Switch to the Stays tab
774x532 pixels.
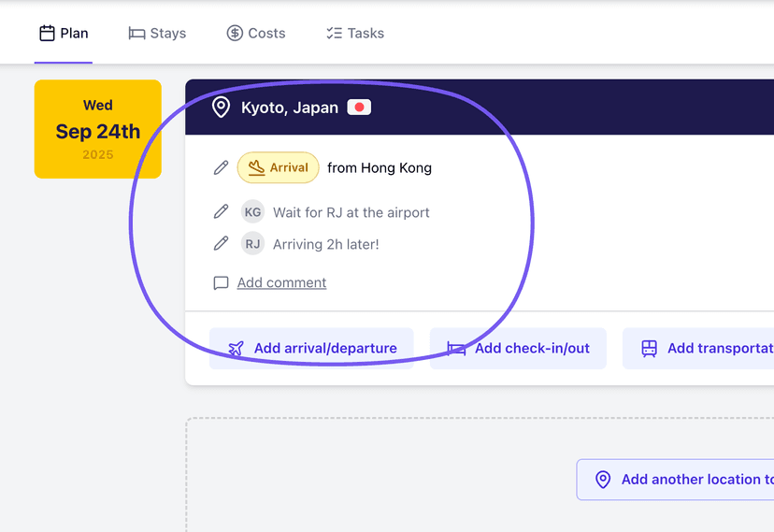tap(157, 33)
